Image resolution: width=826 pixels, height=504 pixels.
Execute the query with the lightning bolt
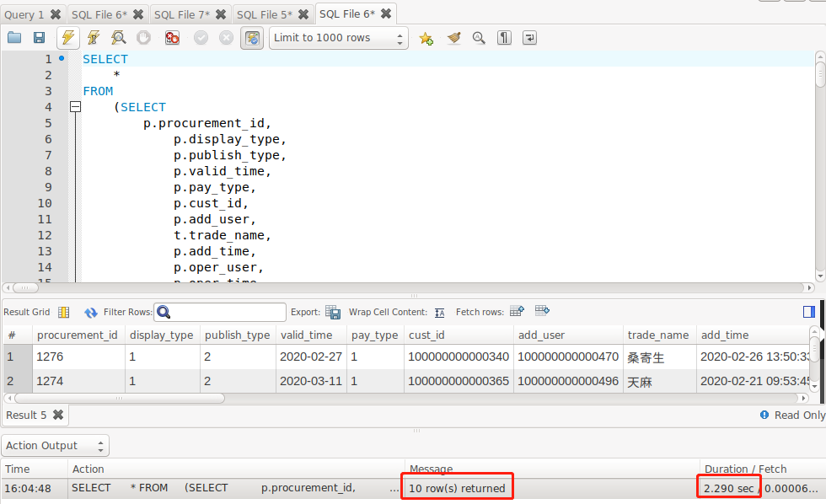click(68, 37)
